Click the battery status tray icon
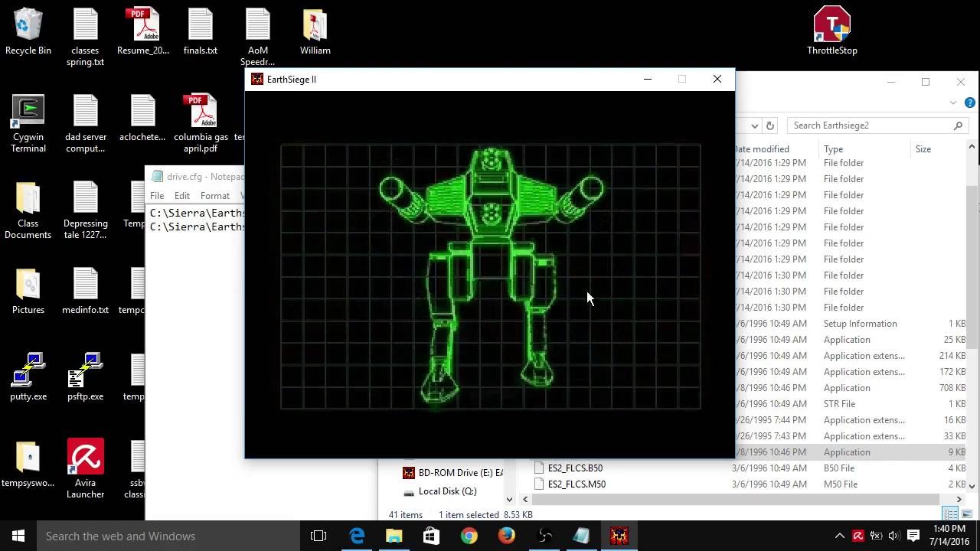 (x=877, y=536)
